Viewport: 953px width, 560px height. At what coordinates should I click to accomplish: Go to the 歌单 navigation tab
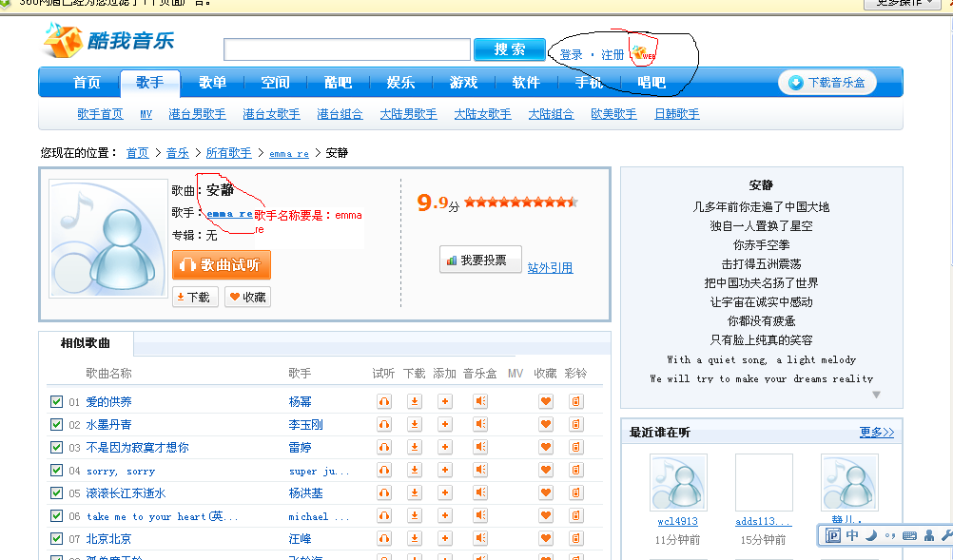(213, 83)
